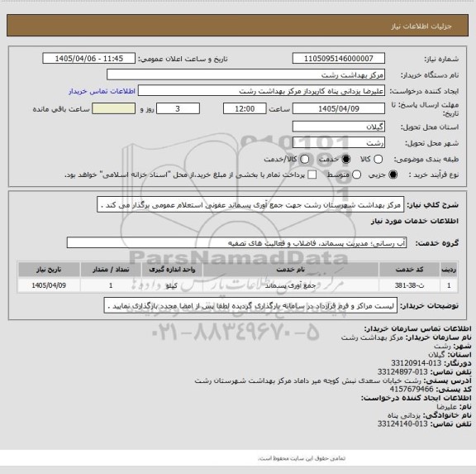Check the اسناد خزانه اسلامی payment checkbox
Viewport: 476px width, 474px height.
click(312, 175)
